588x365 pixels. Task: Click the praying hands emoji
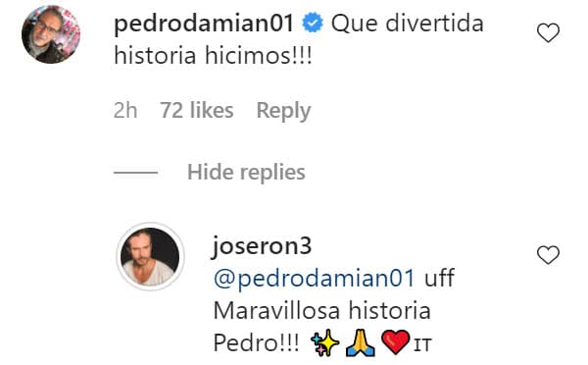click(x=360, y=343)
